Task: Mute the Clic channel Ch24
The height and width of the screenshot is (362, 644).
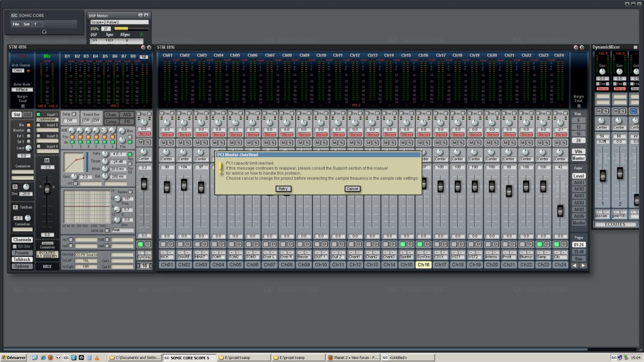Action: click(x=557, y=142)
